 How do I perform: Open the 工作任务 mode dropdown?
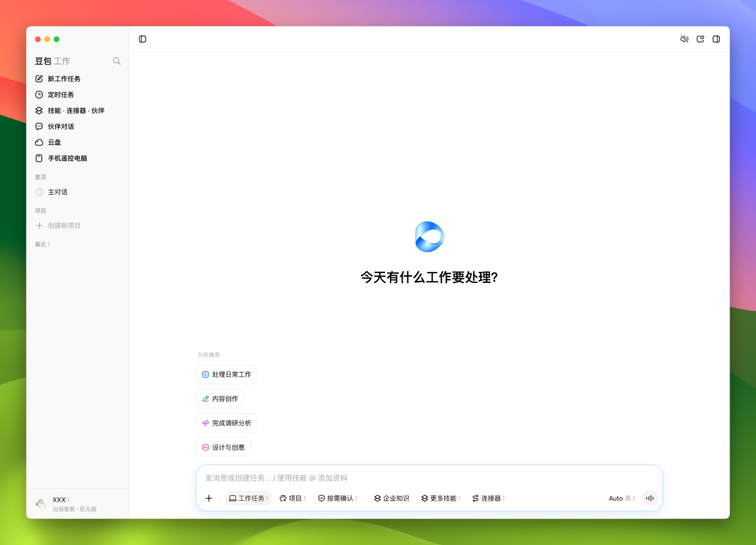click(248, 498)
